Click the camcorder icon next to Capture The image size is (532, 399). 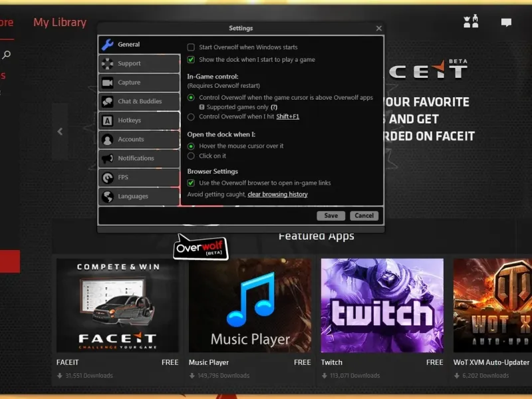pos(108,82)
